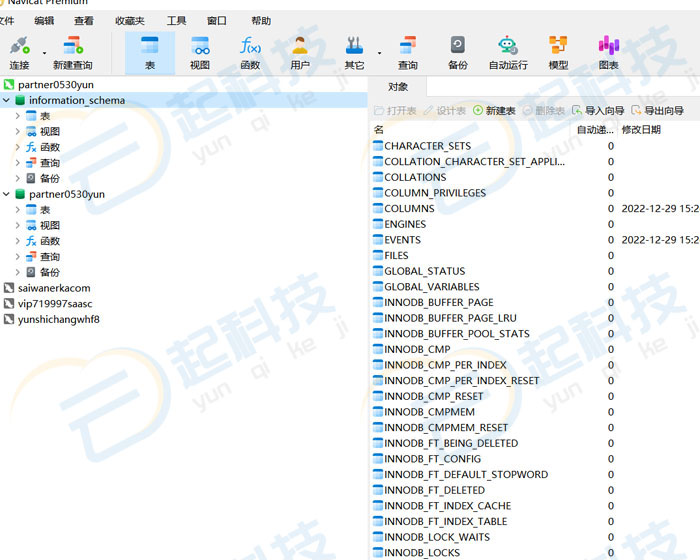
Task: Click the Others (其它) toolbar icon
Action: [354, 46]
